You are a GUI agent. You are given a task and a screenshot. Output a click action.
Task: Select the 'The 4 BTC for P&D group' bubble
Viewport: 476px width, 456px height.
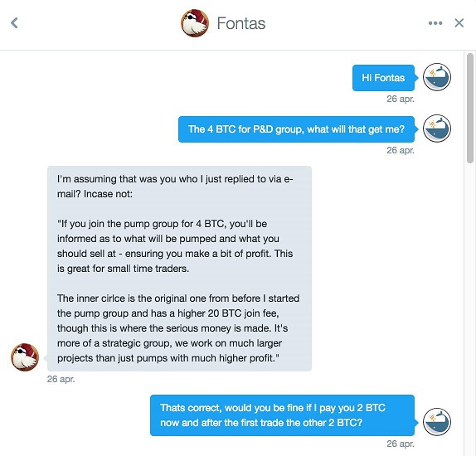pyautogui.click(x=296, y=129)
